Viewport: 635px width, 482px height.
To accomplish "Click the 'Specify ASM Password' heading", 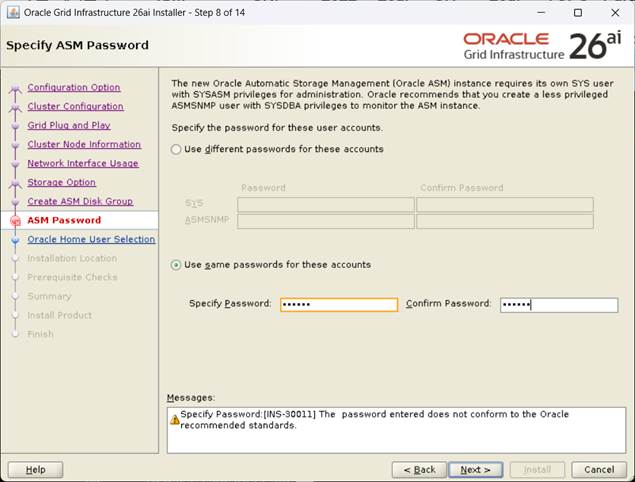I will pyautogui.click(x=77, y=45).
